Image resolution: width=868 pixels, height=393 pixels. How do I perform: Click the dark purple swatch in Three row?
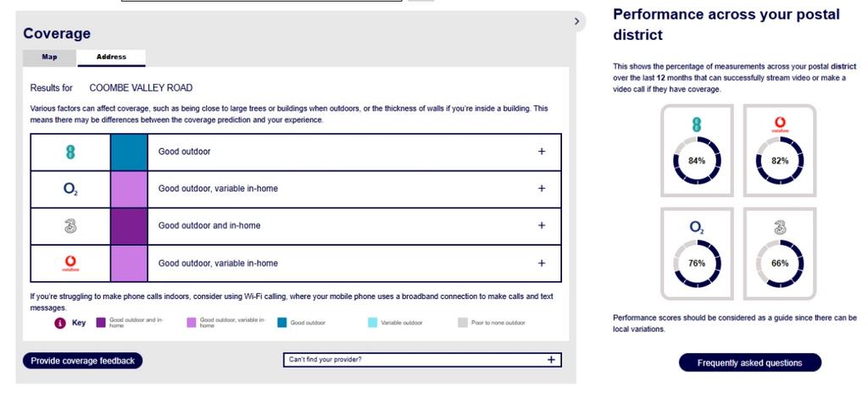[x=129, y=226]
